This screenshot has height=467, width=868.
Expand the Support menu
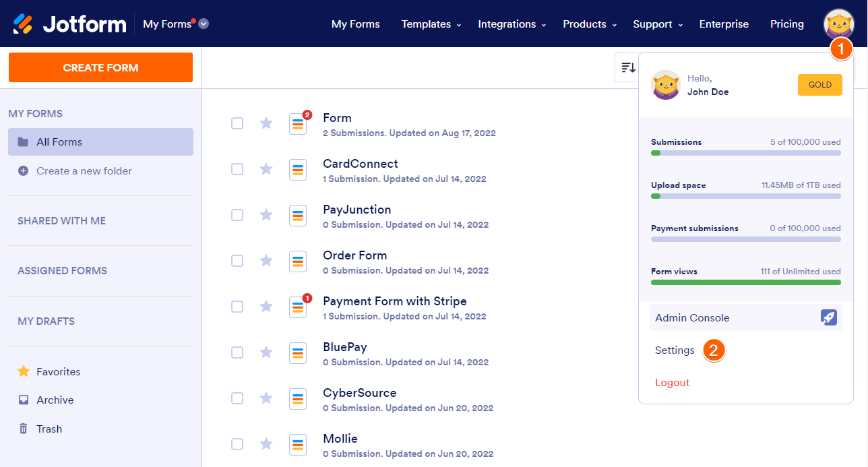click(x=658, y=24)
